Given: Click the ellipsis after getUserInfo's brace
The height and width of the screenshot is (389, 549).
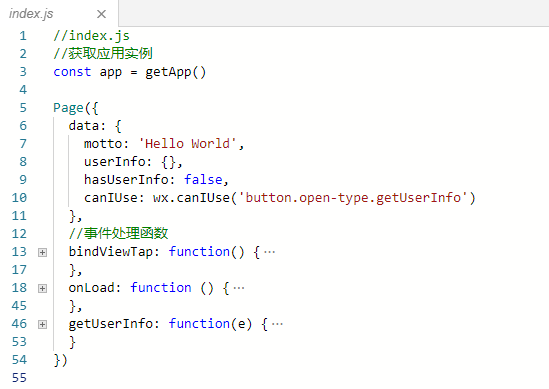Looking at the screenshot, I should [x=277, y=324].
